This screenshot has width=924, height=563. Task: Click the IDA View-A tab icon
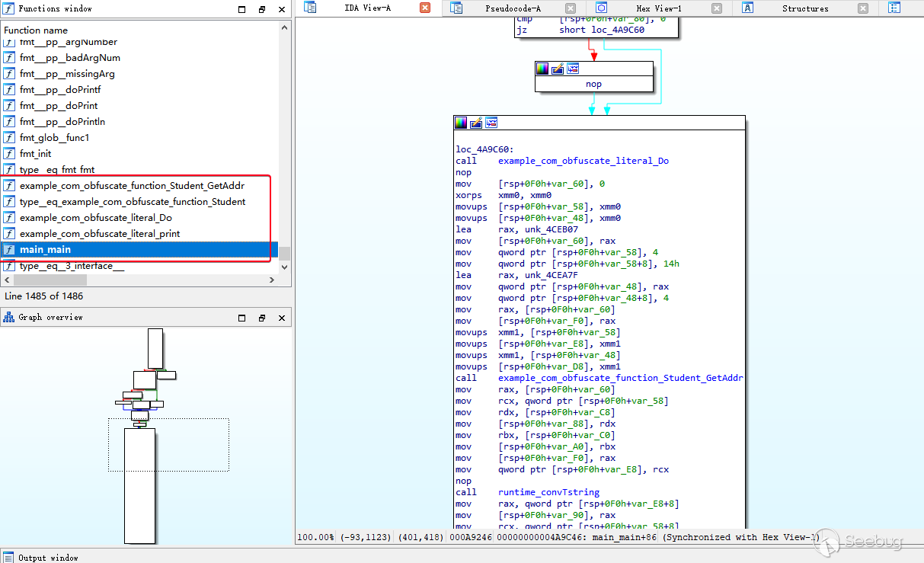310,7
